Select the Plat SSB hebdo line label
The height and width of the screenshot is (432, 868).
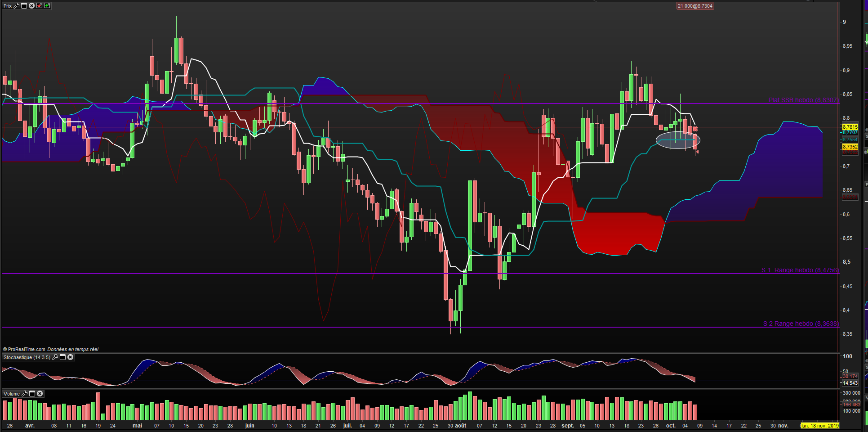tap(803, 100)
